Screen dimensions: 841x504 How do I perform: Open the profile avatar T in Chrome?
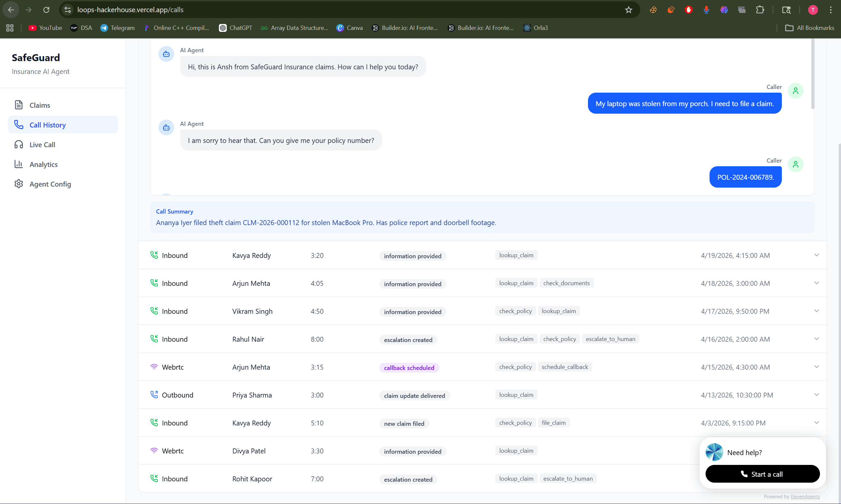(813, 10)
